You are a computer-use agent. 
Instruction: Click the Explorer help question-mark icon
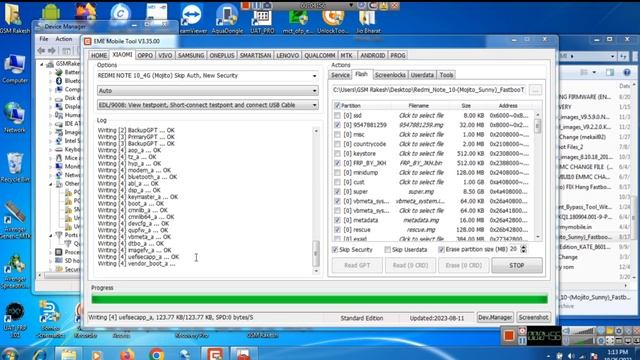[627, 72]
